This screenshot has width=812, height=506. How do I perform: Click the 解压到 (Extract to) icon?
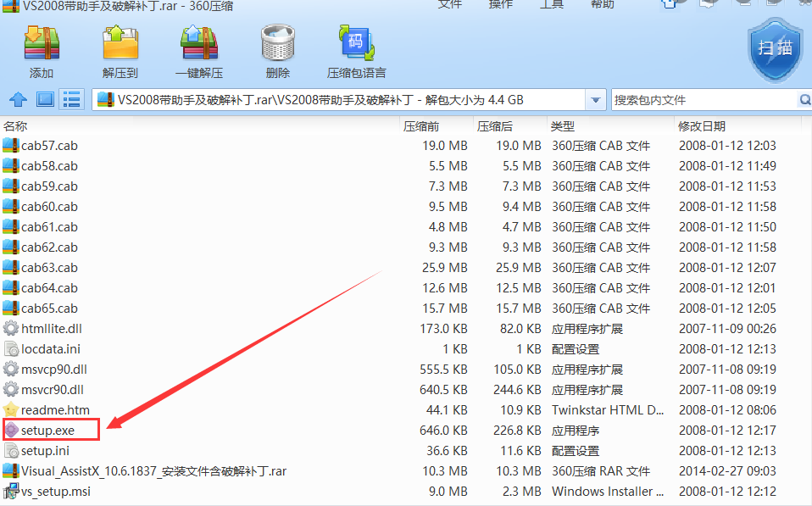coord(120,49)
